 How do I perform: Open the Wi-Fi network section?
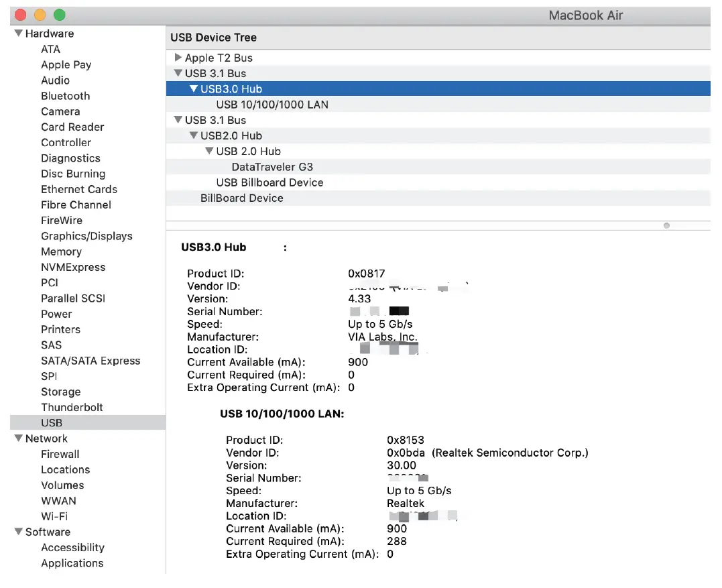pos(54,516)
